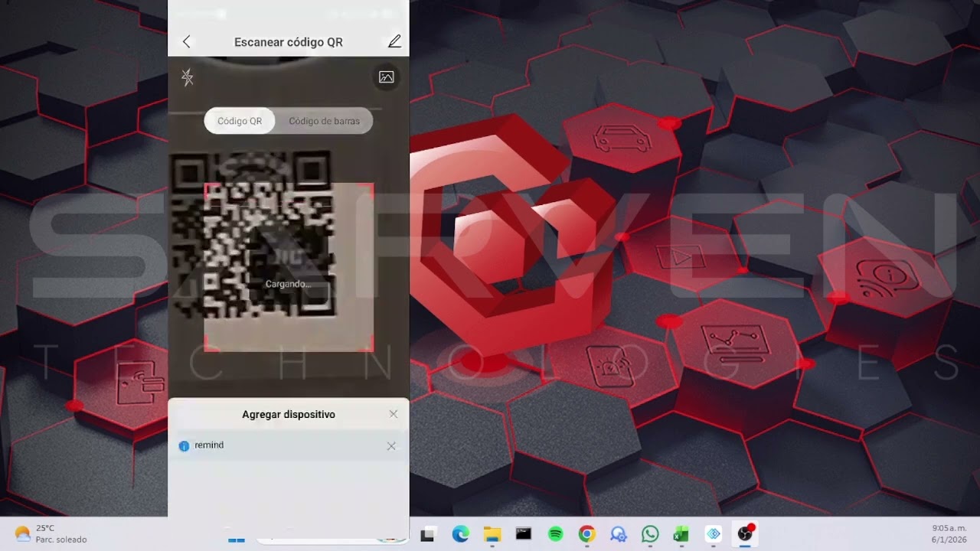Click the Agregar dispositivo heading
980x551 pixels.
(x=289, y=414)
